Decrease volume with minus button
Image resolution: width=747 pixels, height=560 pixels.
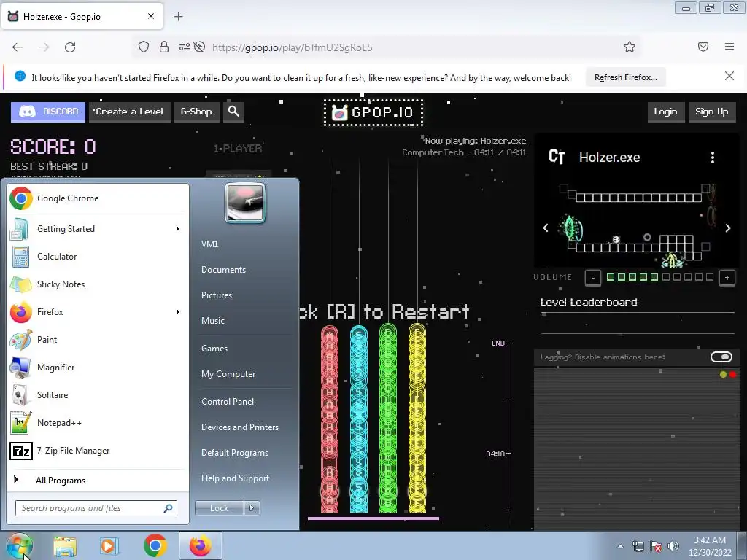click(593, 277)
